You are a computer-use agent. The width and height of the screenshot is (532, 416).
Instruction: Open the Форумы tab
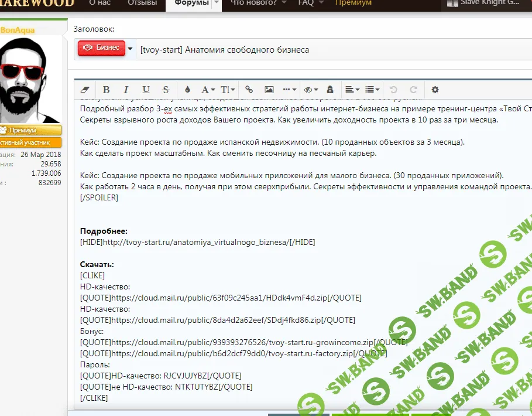click(x=191, y=3)
